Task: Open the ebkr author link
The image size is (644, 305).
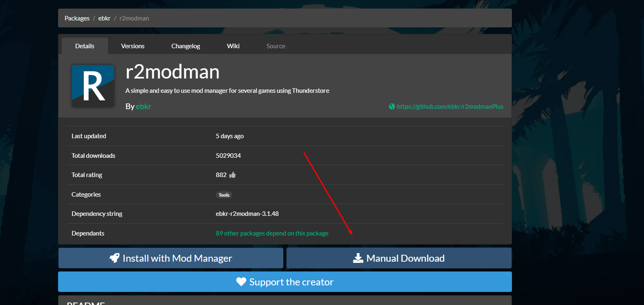Action: (x=144, y=106)
